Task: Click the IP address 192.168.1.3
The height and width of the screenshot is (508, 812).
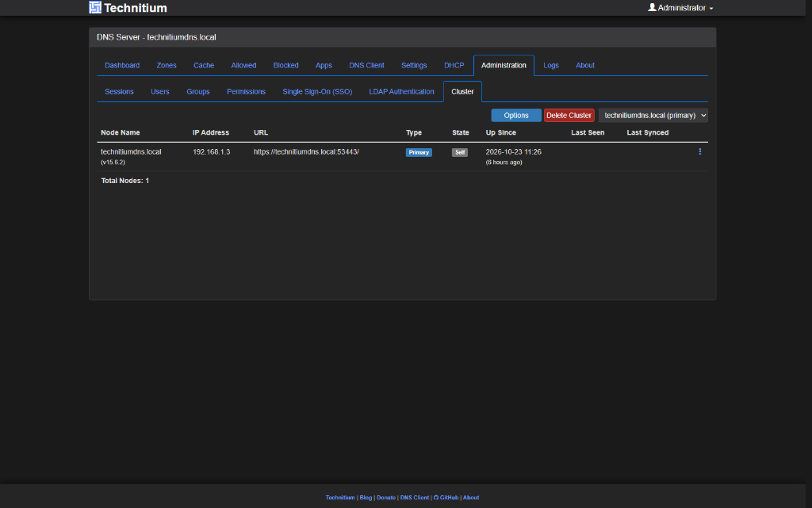Action: pyautogui.click(x=211, y=151)
